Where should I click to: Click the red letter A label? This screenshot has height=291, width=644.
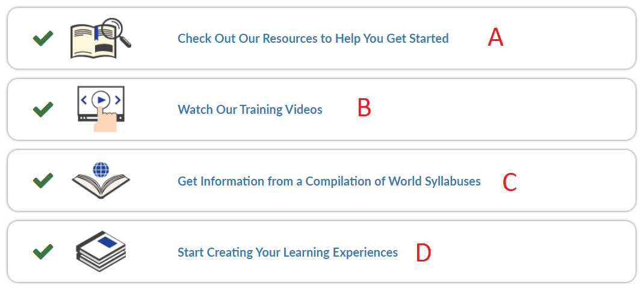tap(495, 38)
